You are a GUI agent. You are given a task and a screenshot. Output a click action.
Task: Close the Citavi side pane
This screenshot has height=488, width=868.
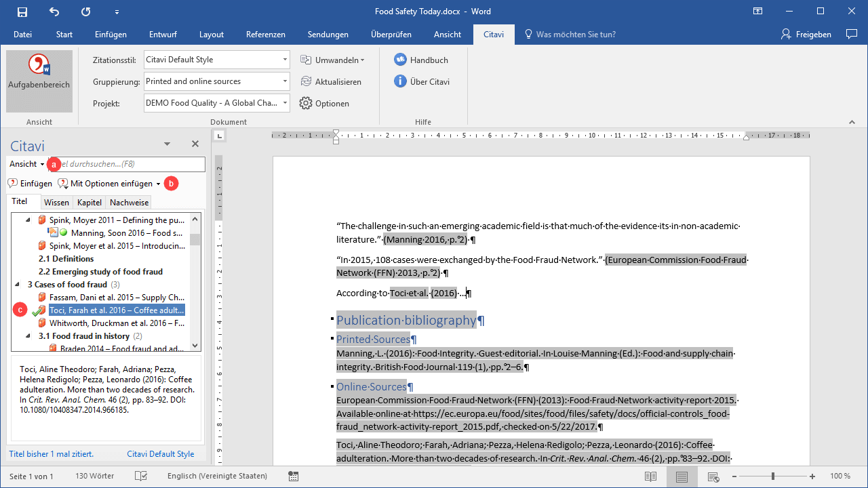(x=195, y=144)
